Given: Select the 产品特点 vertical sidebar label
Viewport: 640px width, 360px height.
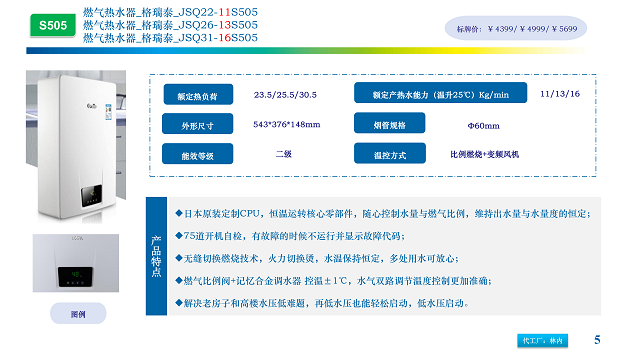Looking at the screenshot, I should (156, 256).
